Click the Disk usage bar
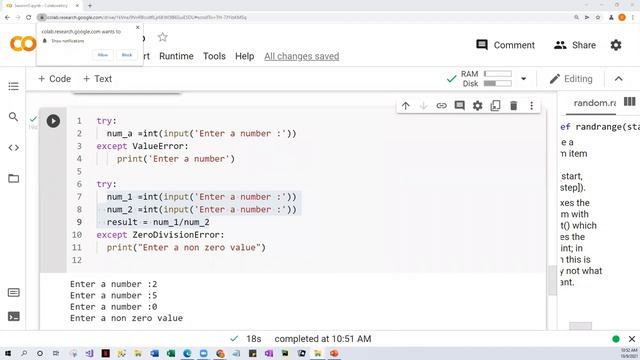The image size is (640, 360). pyautogui.click(x=498, y=84)
